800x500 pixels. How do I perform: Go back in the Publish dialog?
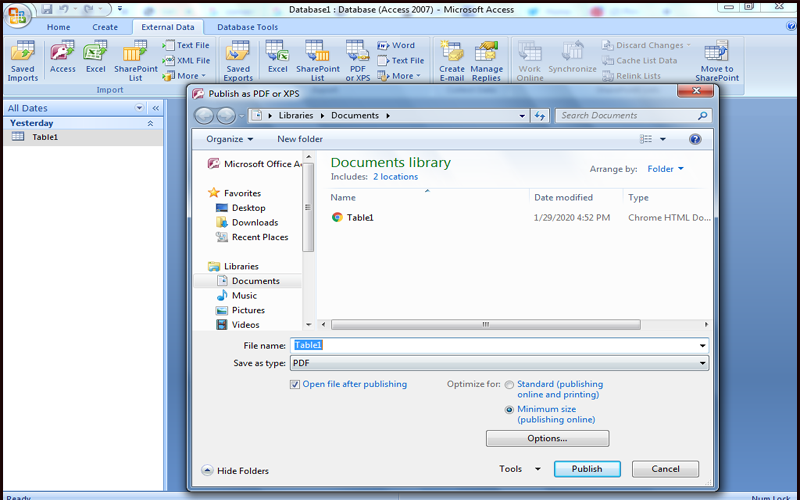pyautogui.click(x=204, y=116)
